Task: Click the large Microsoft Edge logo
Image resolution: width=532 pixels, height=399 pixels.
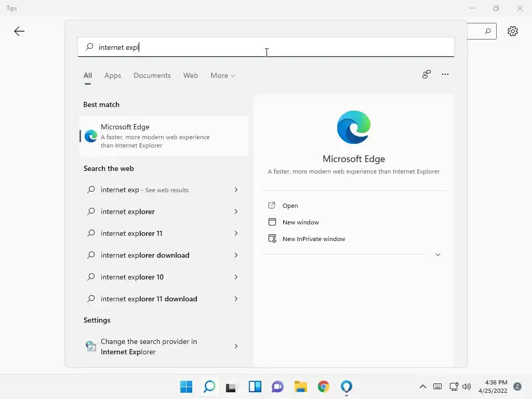Action: point(353,127)
